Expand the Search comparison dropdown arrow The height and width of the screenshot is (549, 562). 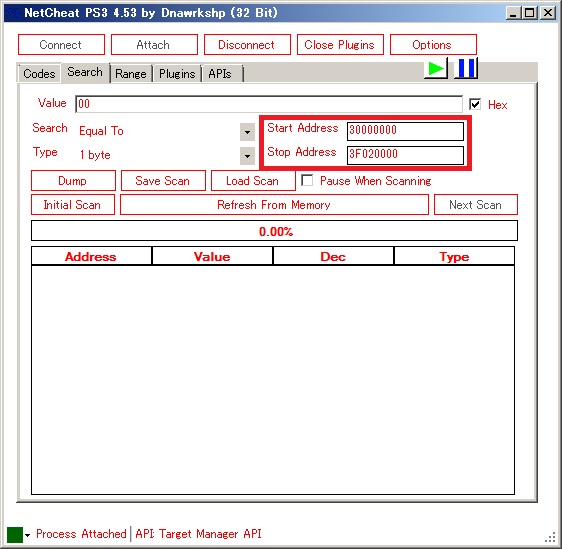pyautogui.click(x=247, y=132)
